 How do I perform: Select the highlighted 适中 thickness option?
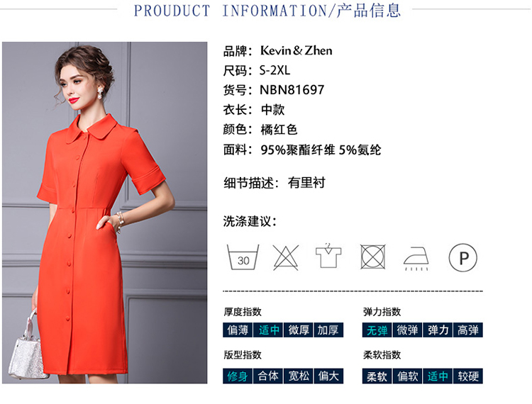click(x=268, y=330)
